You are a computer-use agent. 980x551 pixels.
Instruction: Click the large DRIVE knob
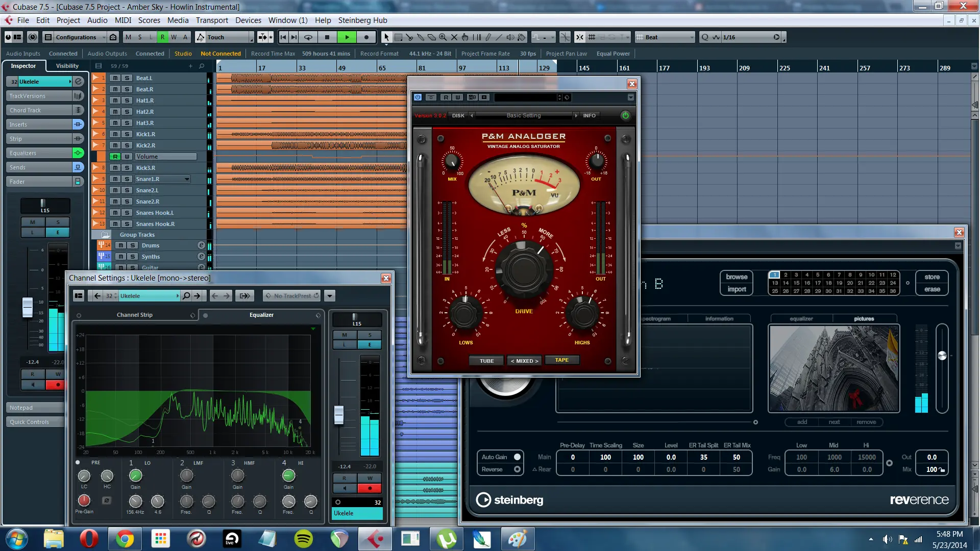(524, 269)
